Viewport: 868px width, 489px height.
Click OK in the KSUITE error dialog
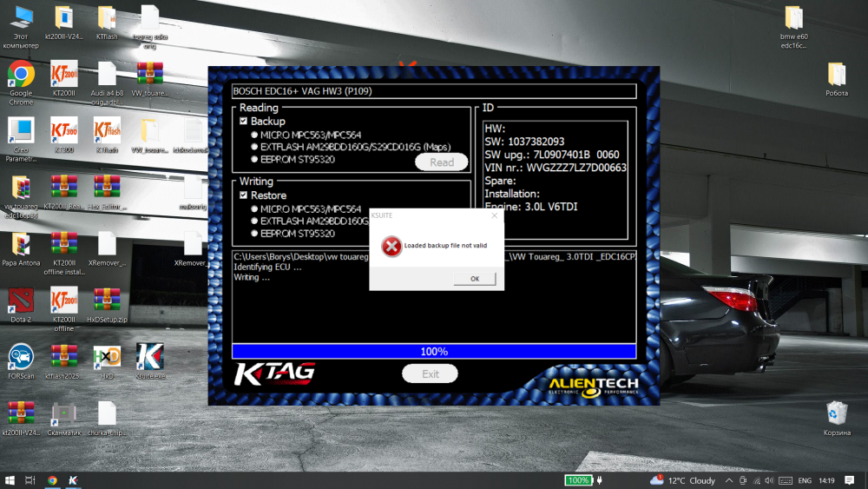coord(475,279)
